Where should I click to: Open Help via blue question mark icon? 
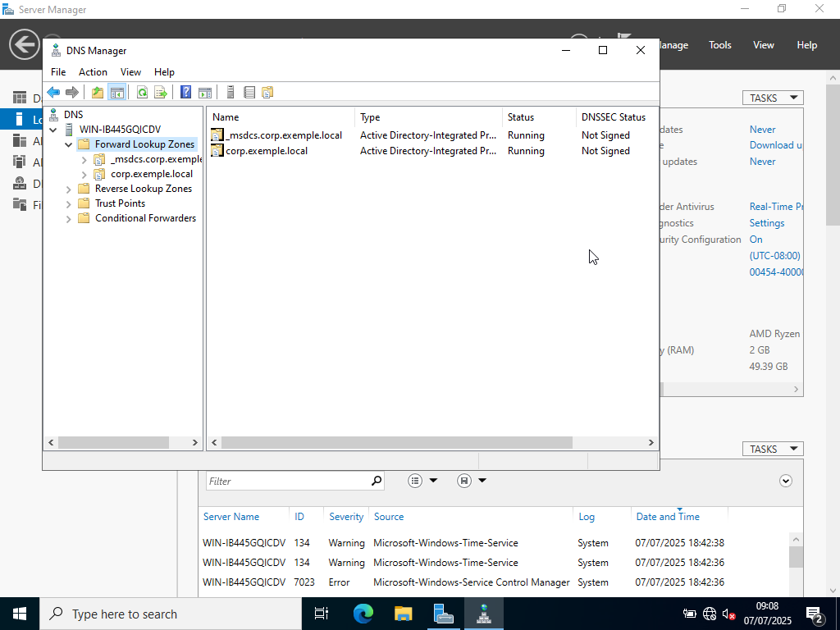tap(185, 92)
